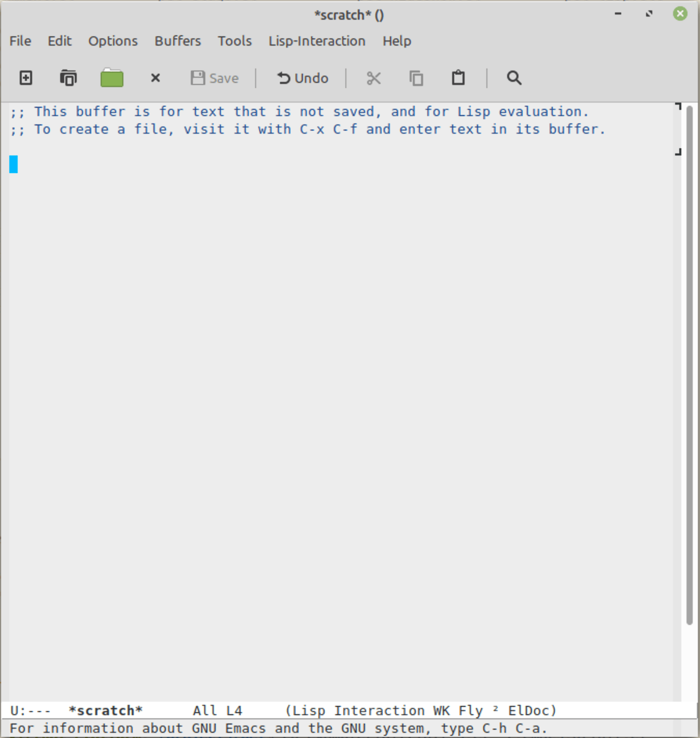Click the Copy toolbar icon
Screen dimensions: 700x738
point(416,78)
